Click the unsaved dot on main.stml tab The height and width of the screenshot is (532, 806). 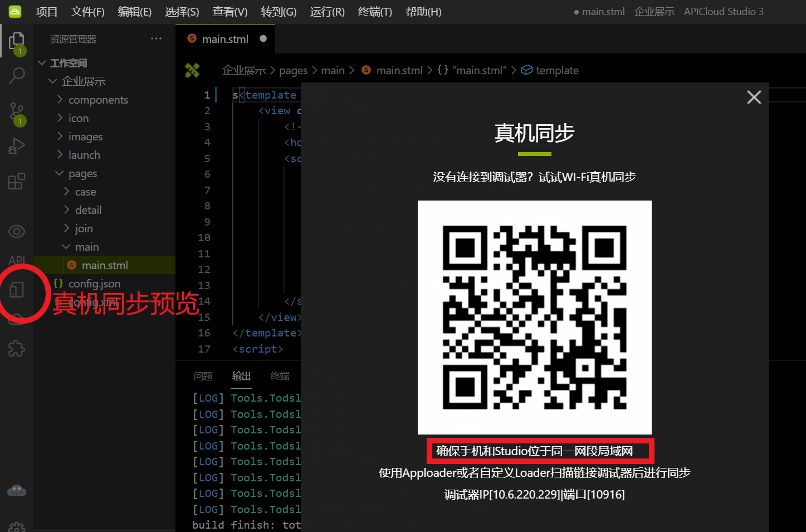263,38
